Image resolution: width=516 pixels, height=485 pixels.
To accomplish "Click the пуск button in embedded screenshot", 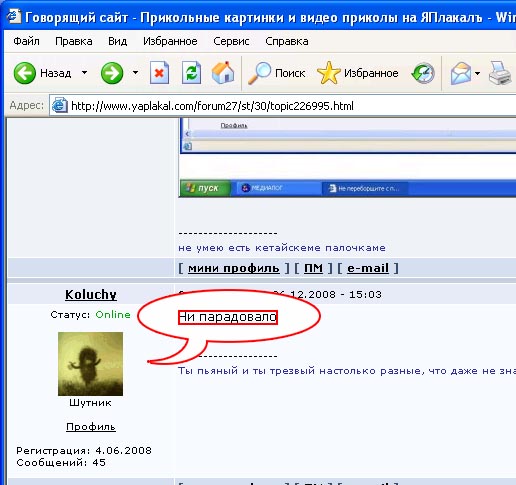I will click(x=205, y=188).
